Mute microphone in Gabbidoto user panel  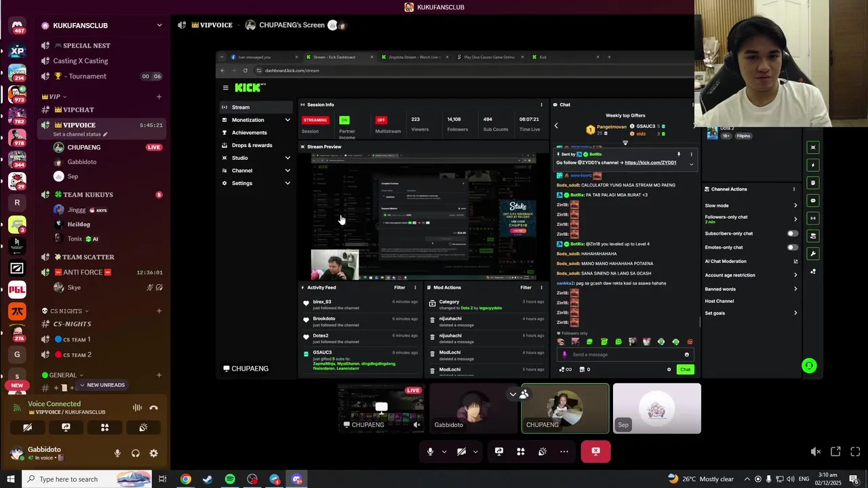[117, 453]
